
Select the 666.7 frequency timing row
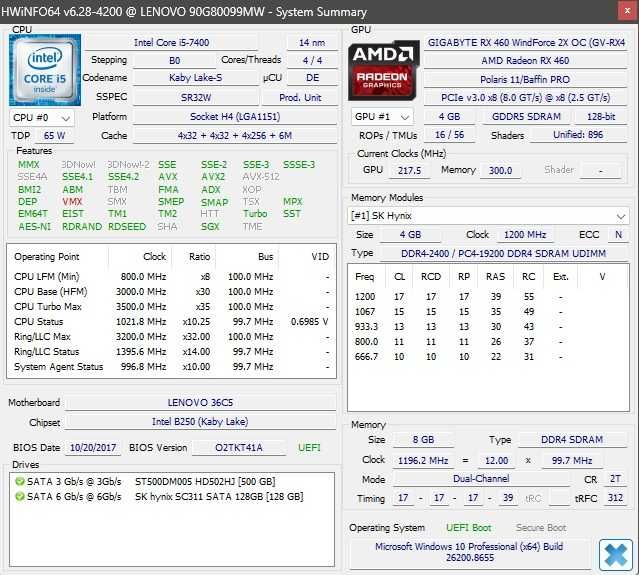coord(488,357)
